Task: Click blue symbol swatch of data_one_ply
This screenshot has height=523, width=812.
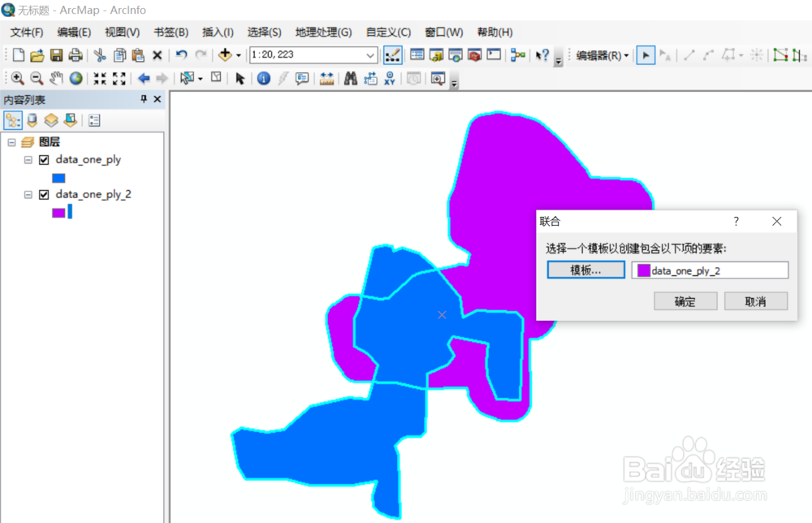Action: point(58,178)
